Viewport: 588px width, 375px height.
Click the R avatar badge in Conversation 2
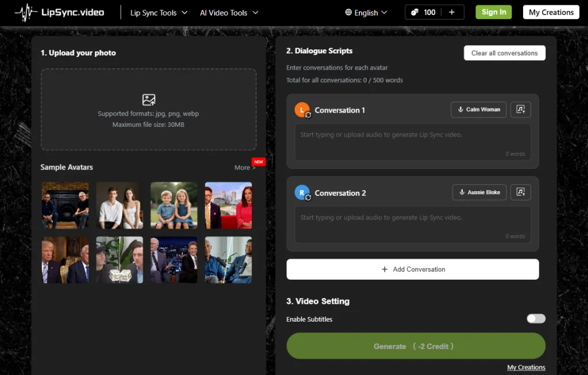(x=302, y=193)
